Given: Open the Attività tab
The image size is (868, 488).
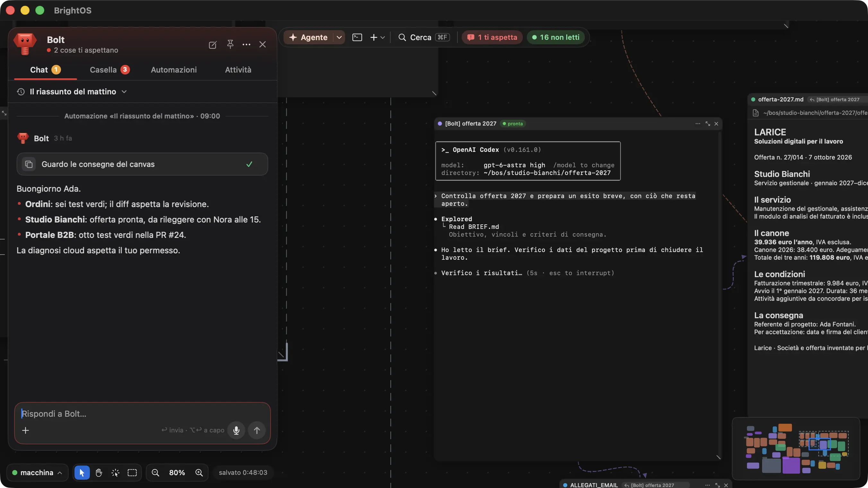Looking at the screenshot, I should pyautogui.click(x=238, y=70).
